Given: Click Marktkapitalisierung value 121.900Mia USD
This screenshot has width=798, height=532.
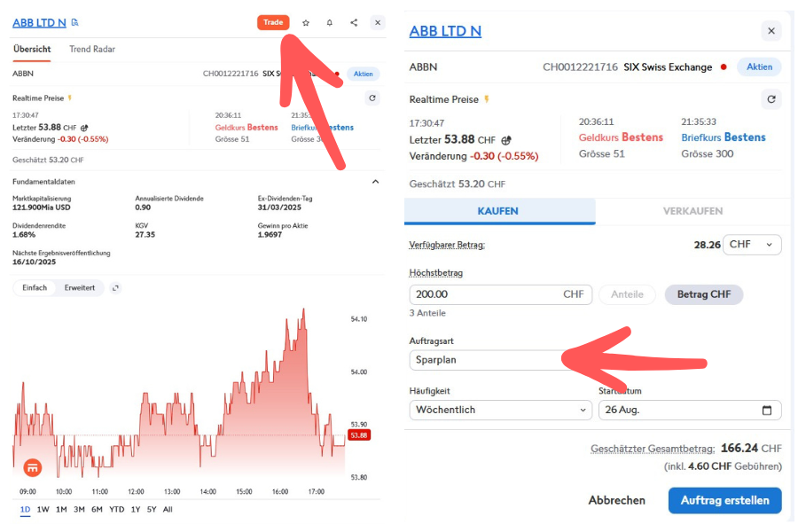Looking at the screenshot, I should coord(42,207).
